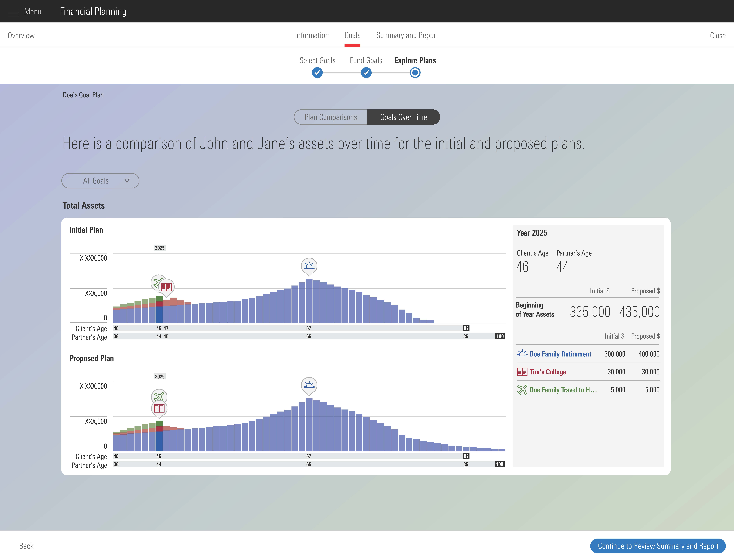The width and height of the screenshot is (734, 560).
Task: Switch to Goals Over Time view
Action: 404,117
